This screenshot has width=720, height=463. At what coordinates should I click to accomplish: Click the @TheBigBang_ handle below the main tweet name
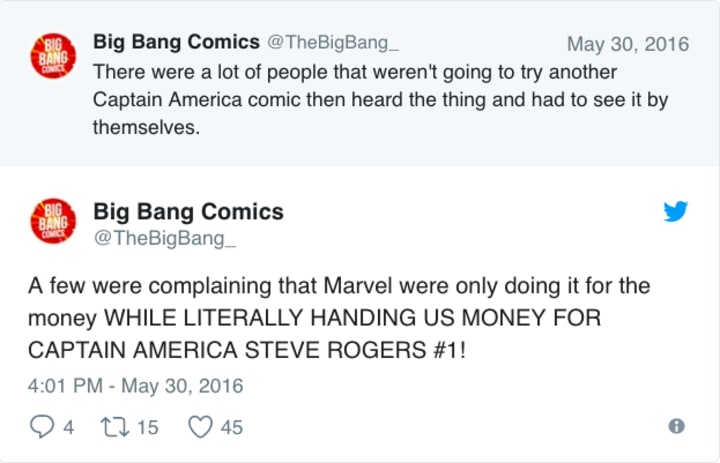click(x=152, y=237)
